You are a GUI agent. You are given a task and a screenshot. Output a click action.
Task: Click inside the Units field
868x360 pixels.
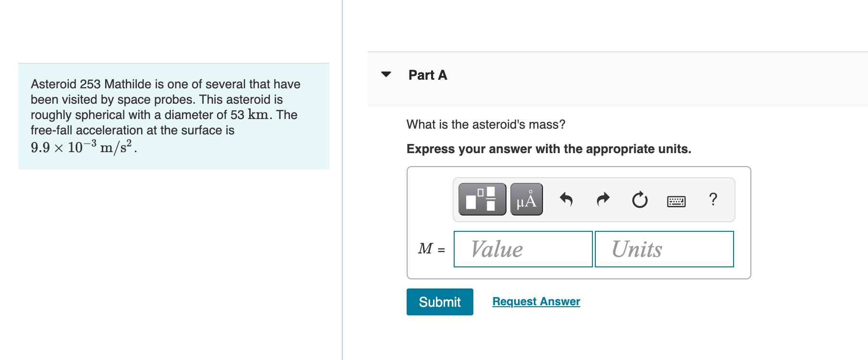point(664,249)
